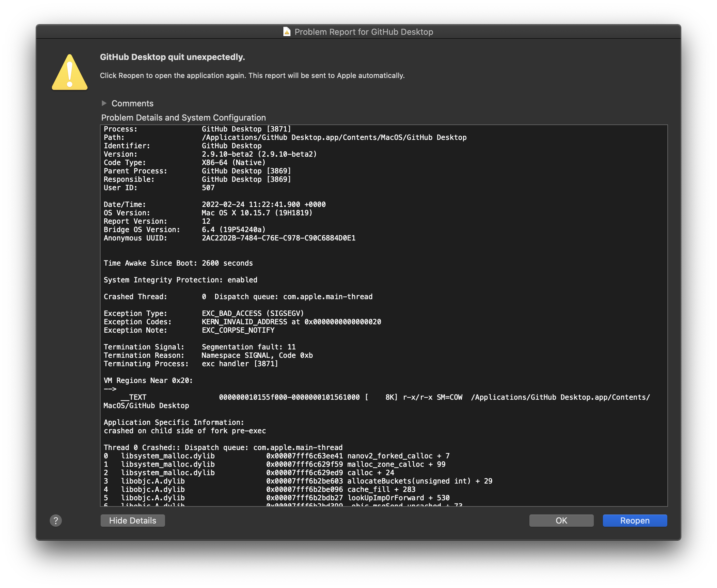Click the 'Parent Process' line
The height and width of the screenshot is (588, 717).
click(197, 171)
